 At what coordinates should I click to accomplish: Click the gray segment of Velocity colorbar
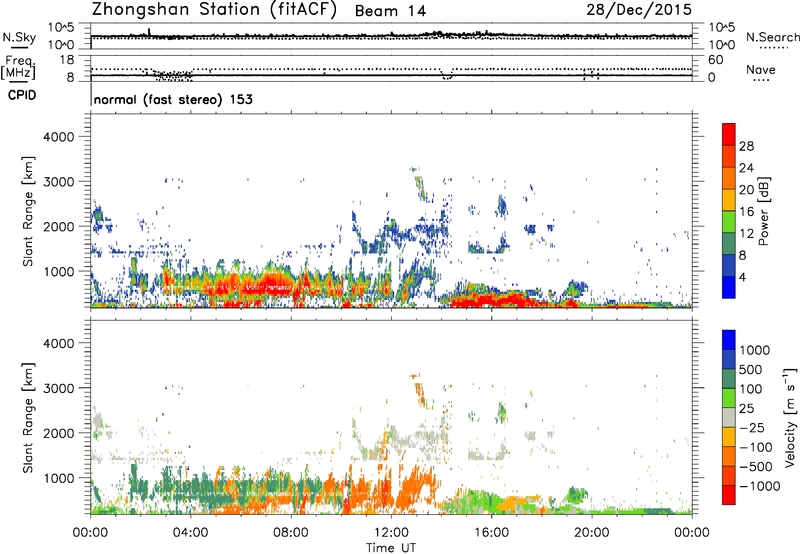click(x=729, y=417)
